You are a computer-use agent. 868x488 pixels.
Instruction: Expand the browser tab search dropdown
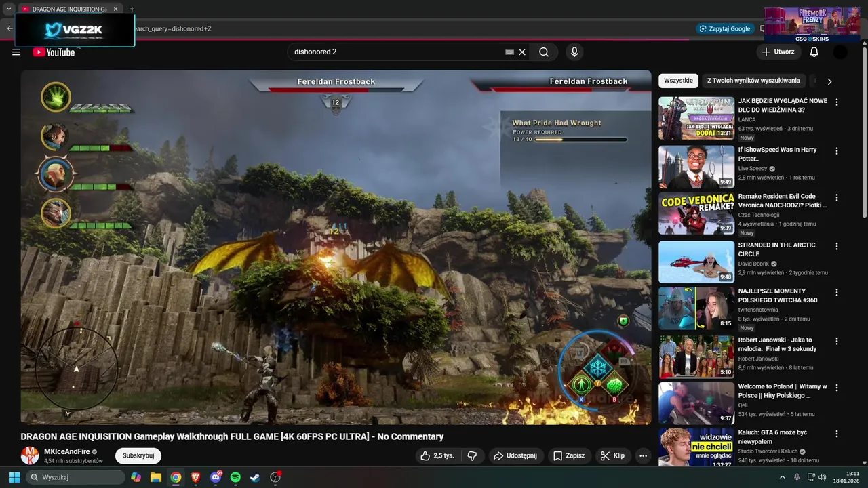[9, 9]
